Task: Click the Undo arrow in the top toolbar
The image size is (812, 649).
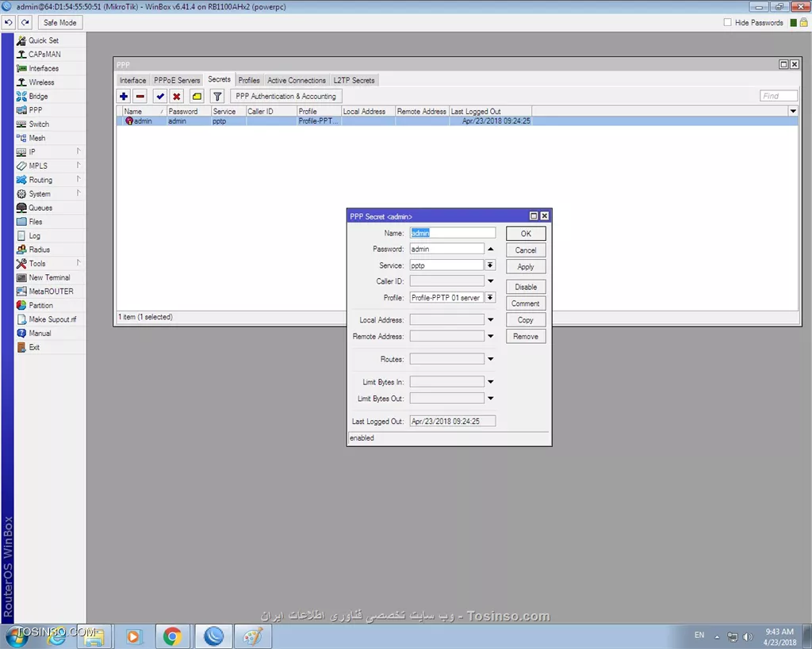Action: pyautogui.click(x=9, y=23)
